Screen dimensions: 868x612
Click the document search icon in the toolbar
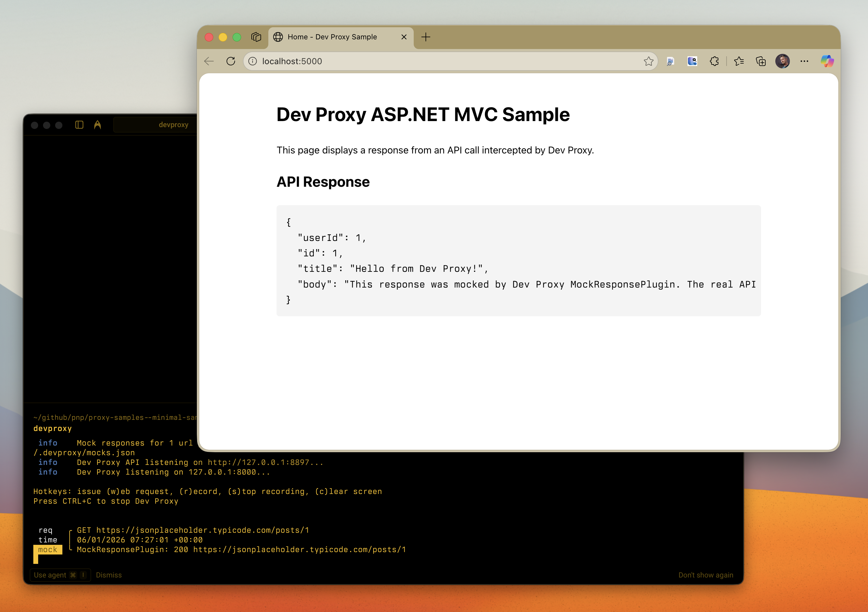(671, 61)
